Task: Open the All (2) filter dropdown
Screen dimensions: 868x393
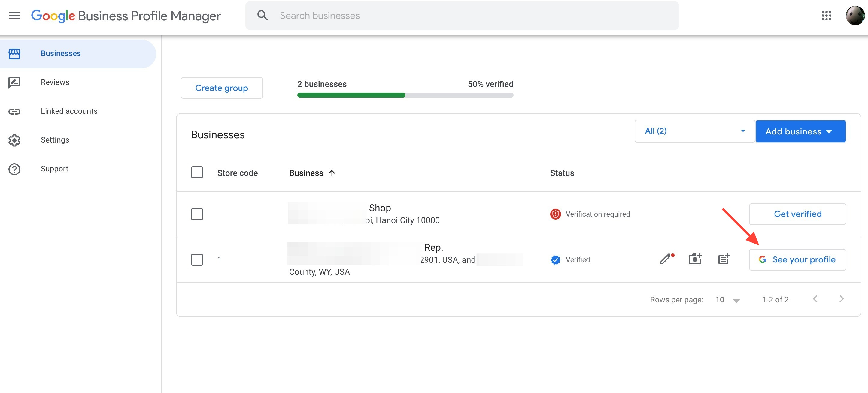Action: [694, 131]
